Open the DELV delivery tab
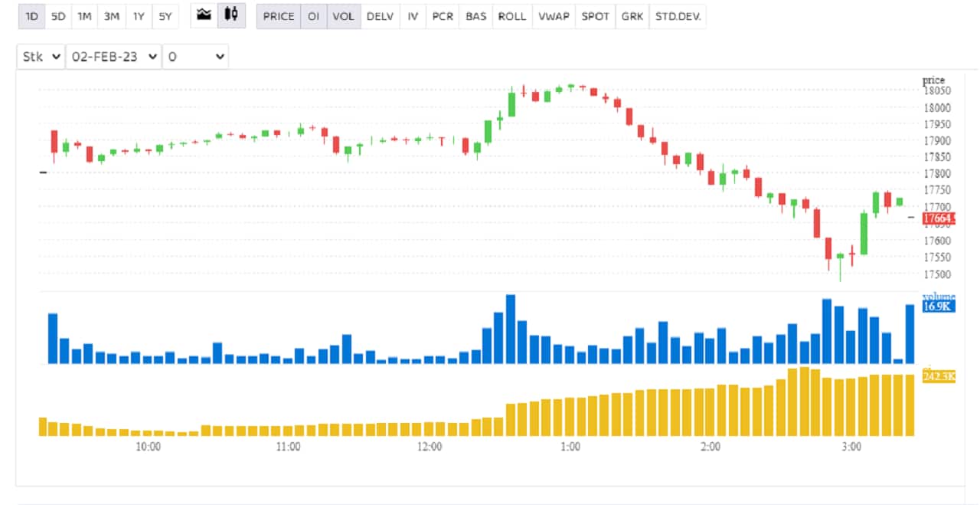This screenshot has width=980, height=505. pos(378,15)
